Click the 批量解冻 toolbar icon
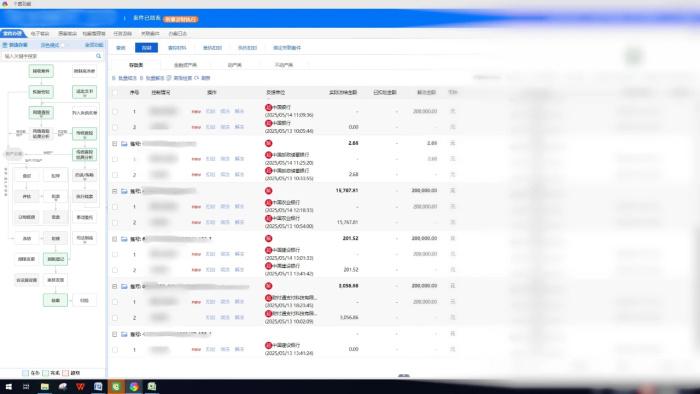 (142, 78)
